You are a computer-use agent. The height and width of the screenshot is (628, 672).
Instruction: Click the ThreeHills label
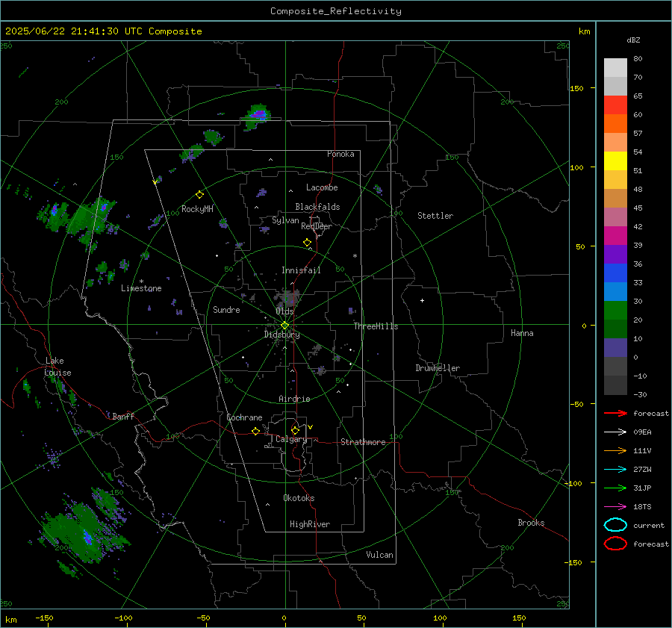point(376,326)
